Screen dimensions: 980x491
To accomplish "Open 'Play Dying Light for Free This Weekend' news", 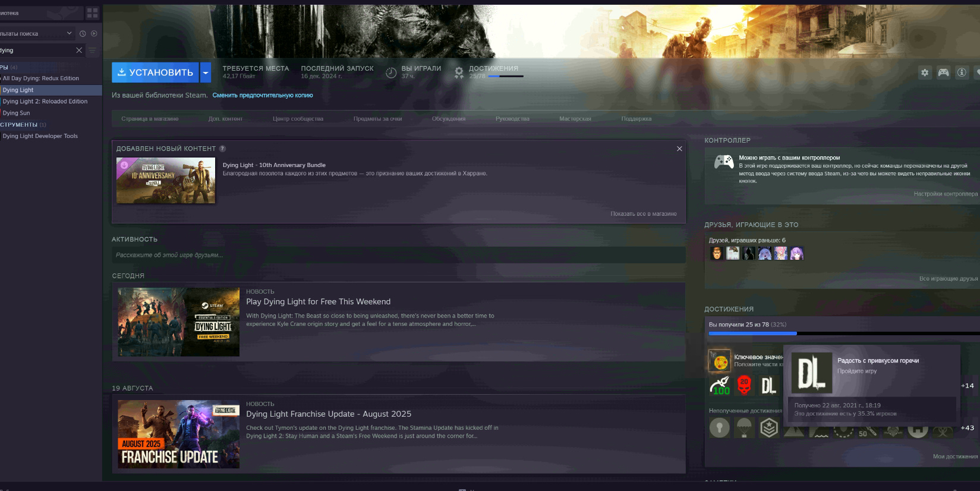I will (319, 302).
